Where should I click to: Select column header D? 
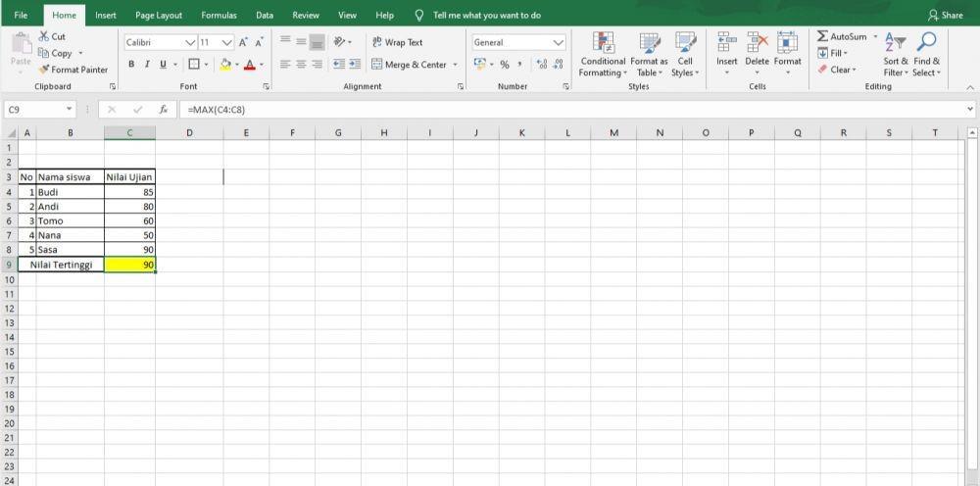[x=189, y=132]
